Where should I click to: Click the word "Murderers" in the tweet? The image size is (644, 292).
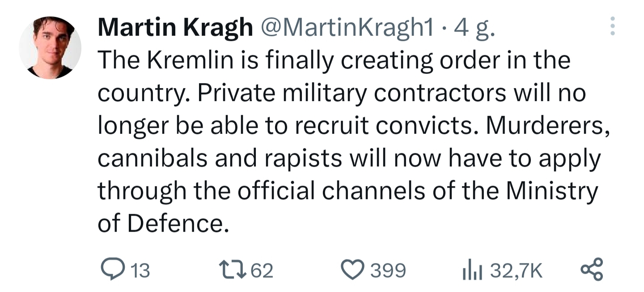pos(546,126)
